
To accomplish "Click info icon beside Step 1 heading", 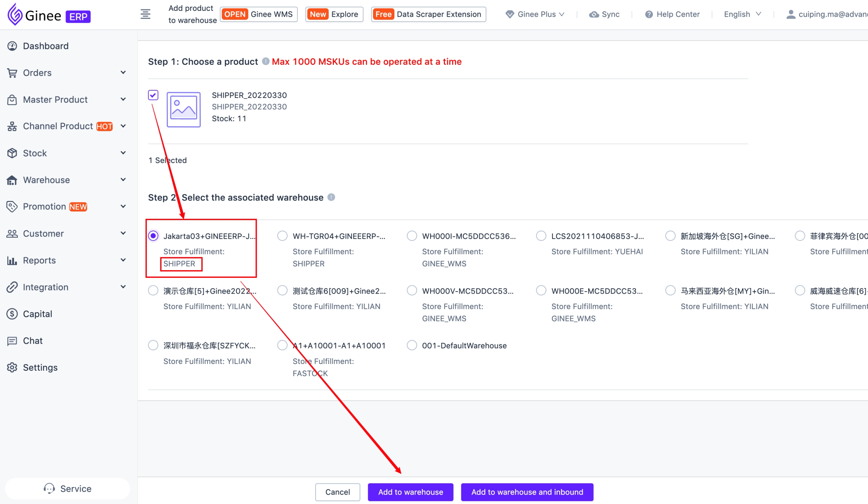I will point(266,61).
